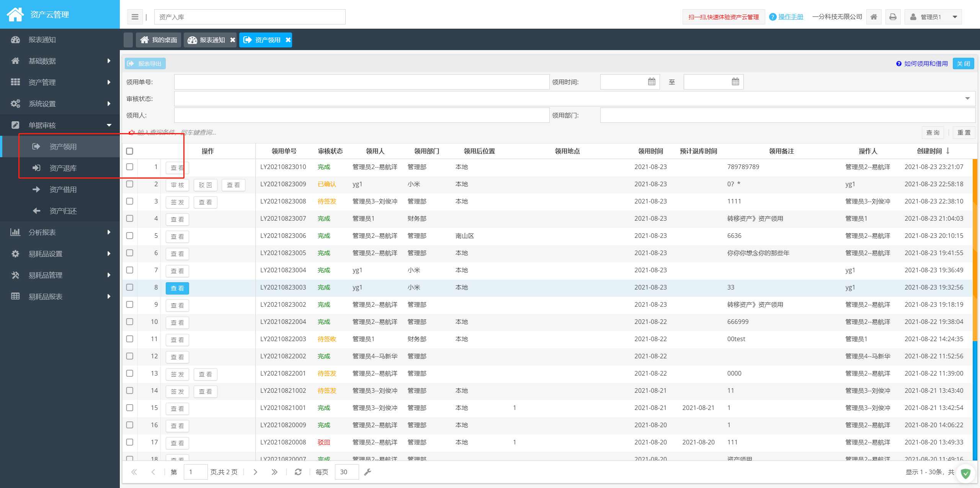Select 资产领用 in the sidebar submenu
The width and height of the screenshot is (980, 488).
coord(60,146)
